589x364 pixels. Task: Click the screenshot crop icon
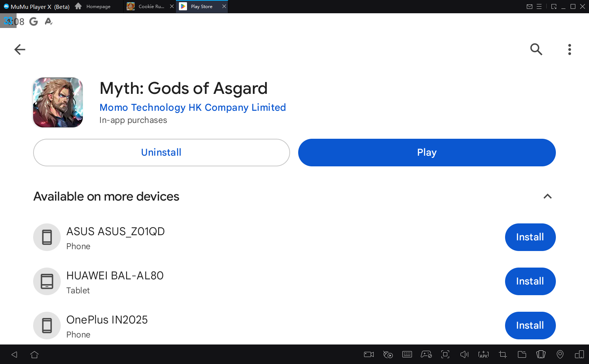pyautogui.click(x=502, y=354)
